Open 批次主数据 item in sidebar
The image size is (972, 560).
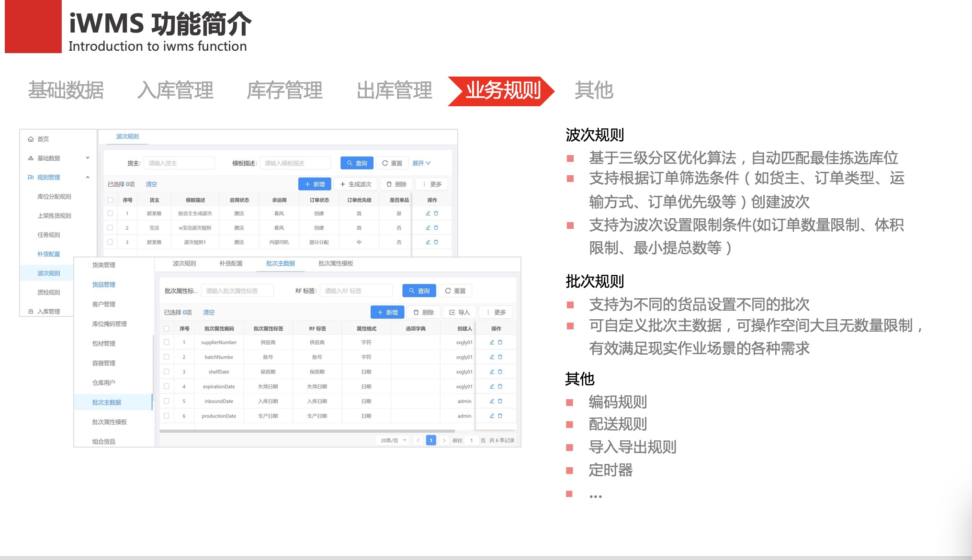[x=113, y=403]
